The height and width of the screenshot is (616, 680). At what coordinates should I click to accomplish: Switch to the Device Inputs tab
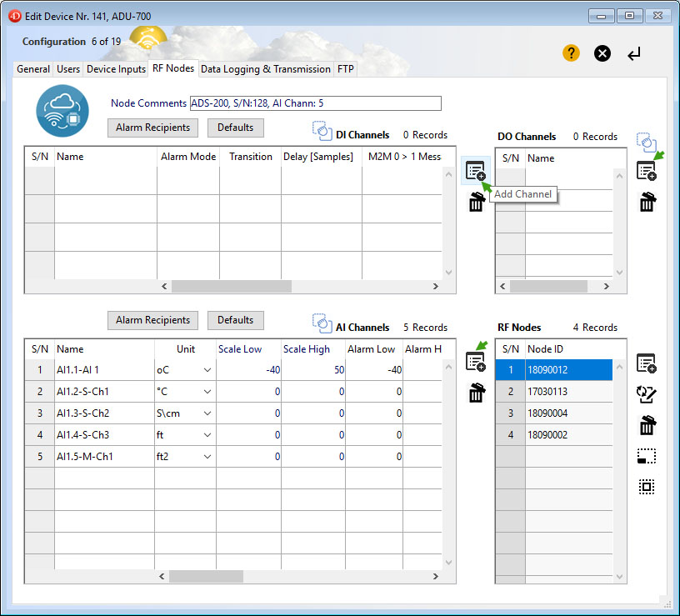116,69
